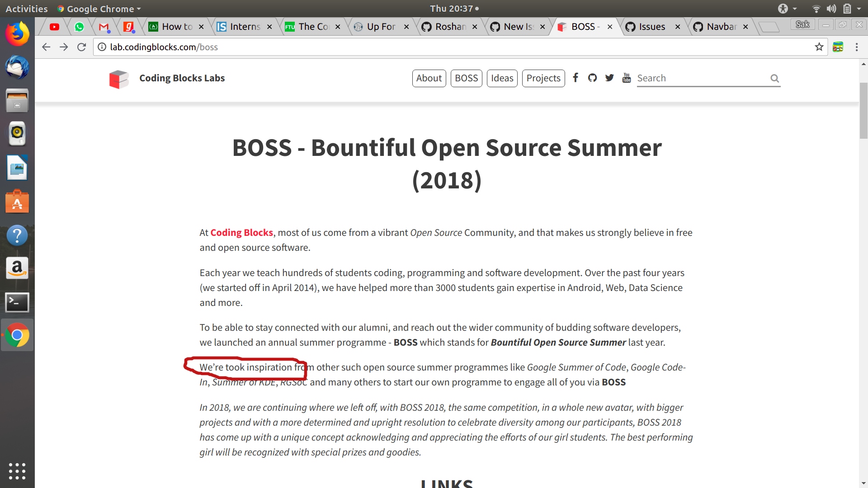Open Ubuntu Software from the dock
Viewport: 868px width, 488px height.
pyautogui.click(x=17, y=202)
